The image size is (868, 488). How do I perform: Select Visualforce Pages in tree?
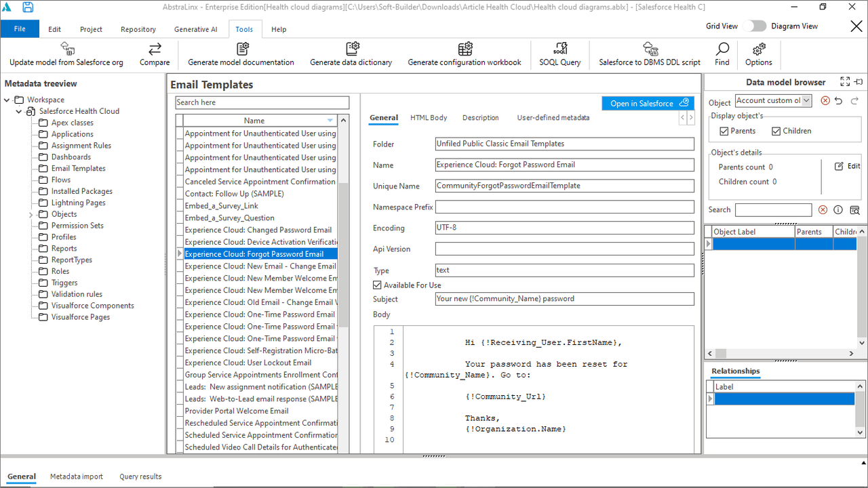[80, 317]
